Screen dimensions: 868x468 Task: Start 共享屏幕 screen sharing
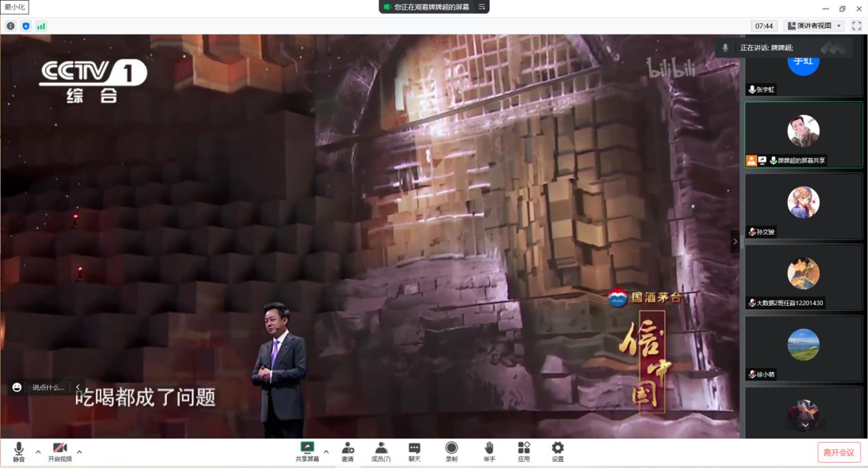[x=307, y=452]
